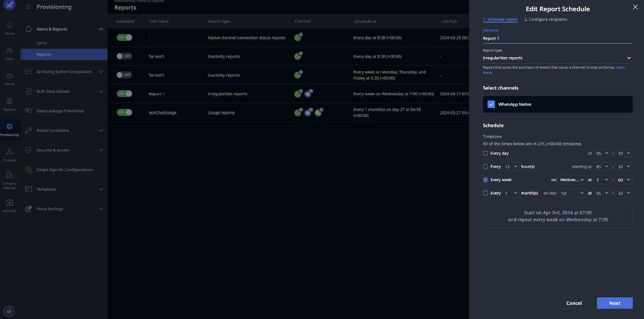Screen dimensions: 644x319
Task: Click the Room Conditions icon
Action: pyautogui.click(x=28, y=130)
